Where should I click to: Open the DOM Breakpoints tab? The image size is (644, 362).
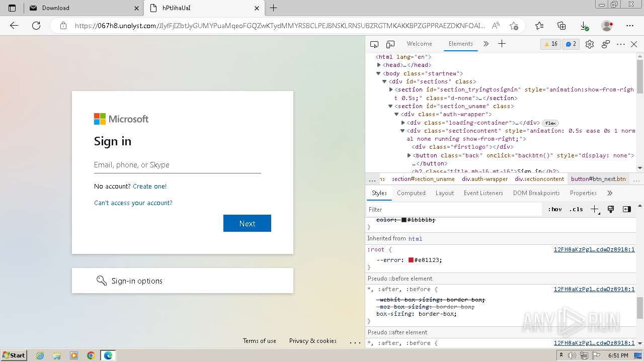536,193
